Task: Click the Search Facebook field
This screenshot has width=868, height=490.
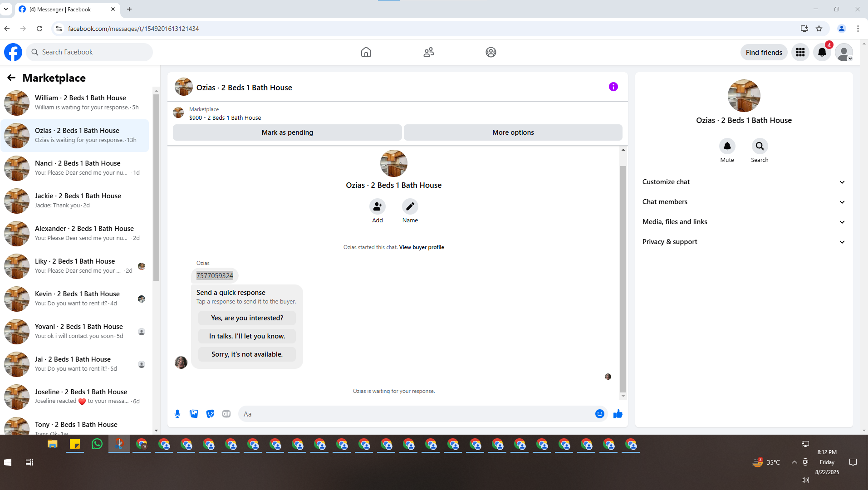Action: tap(89, 52)
